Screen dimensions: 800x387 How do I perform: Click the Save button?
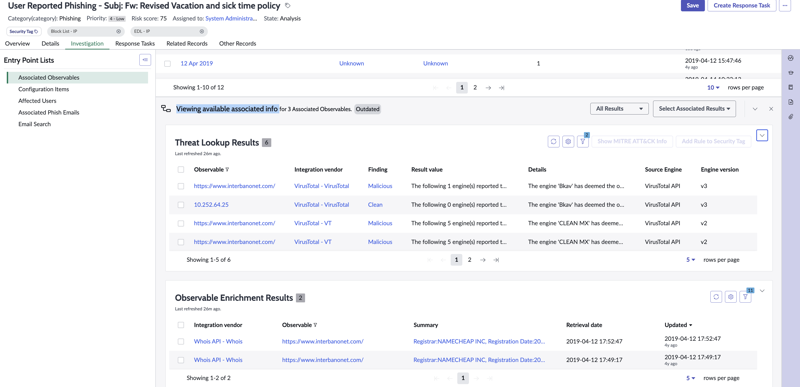692,6
